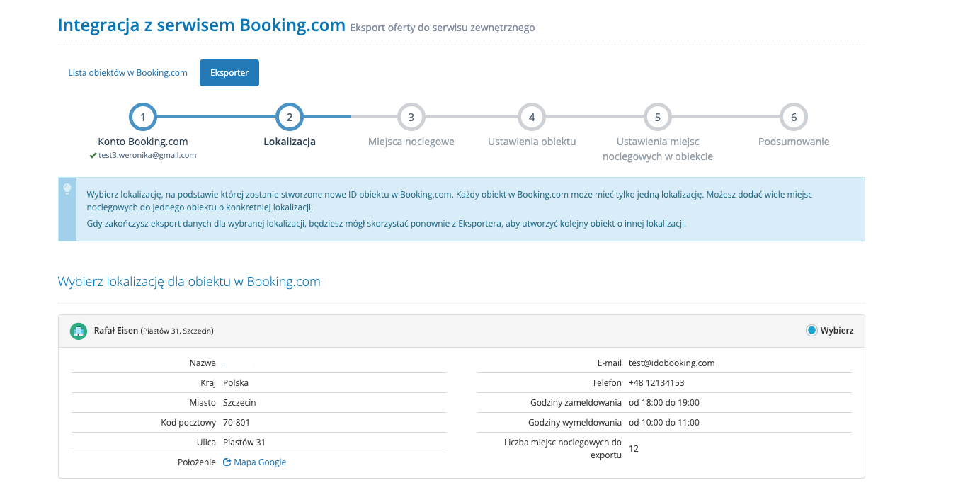Click check-in hours od 18:00 do 19:00
The image size is (980, 490).
pos(664,403)
